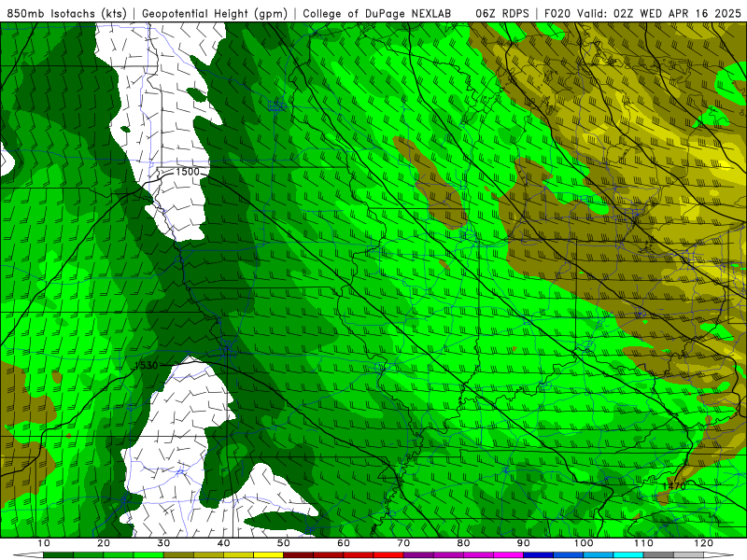Screen dimensions: 747x560
Task: Click the 80 value on the color scale
Action: tap(463, 543)
